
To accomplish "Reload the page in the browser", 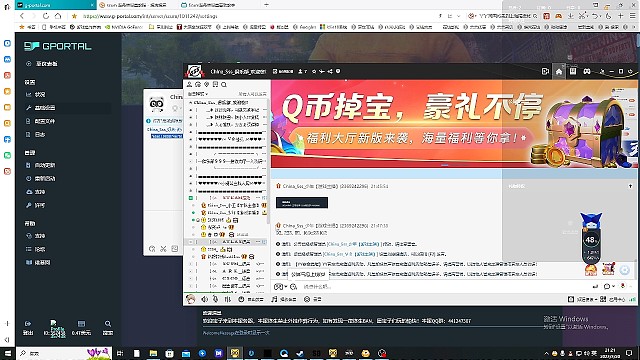I will pyautogui.click(x=46, y=16).
